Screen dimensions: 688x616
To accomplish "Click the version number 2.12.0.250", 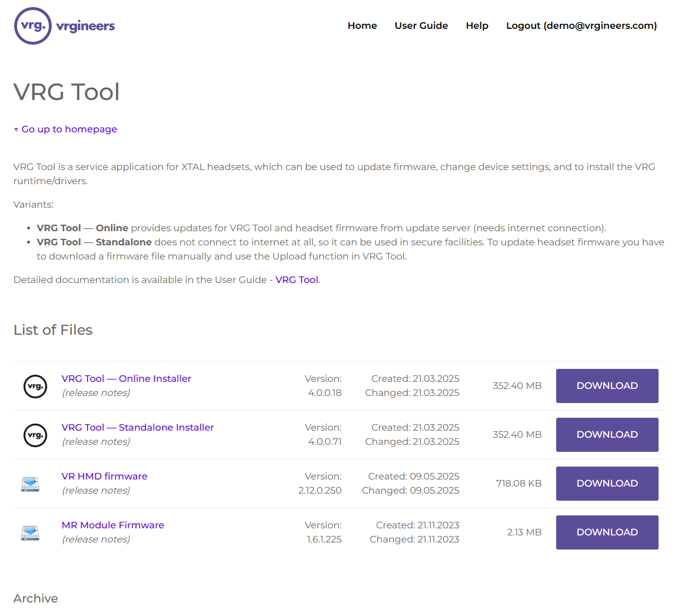I will click(x=320, y=491).
